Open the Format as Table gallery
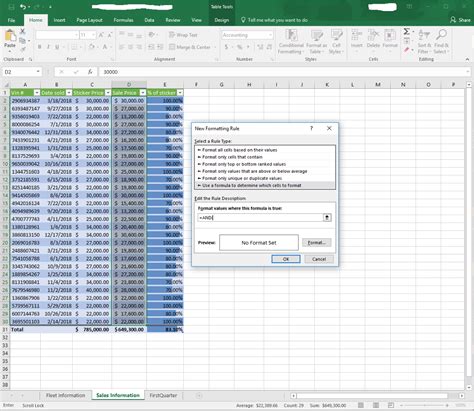 pyautogui.click(x=316, y=42)
